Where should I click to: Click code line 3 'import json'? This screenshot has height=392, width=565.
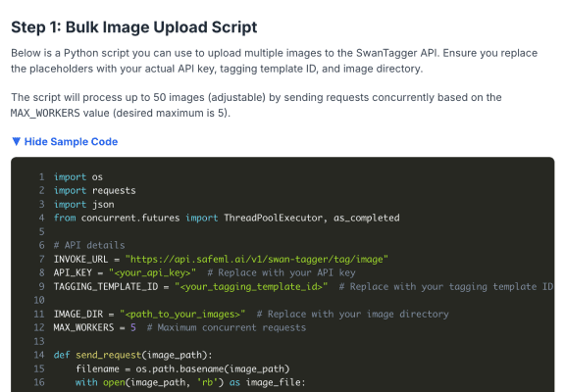tap(84, 205)
